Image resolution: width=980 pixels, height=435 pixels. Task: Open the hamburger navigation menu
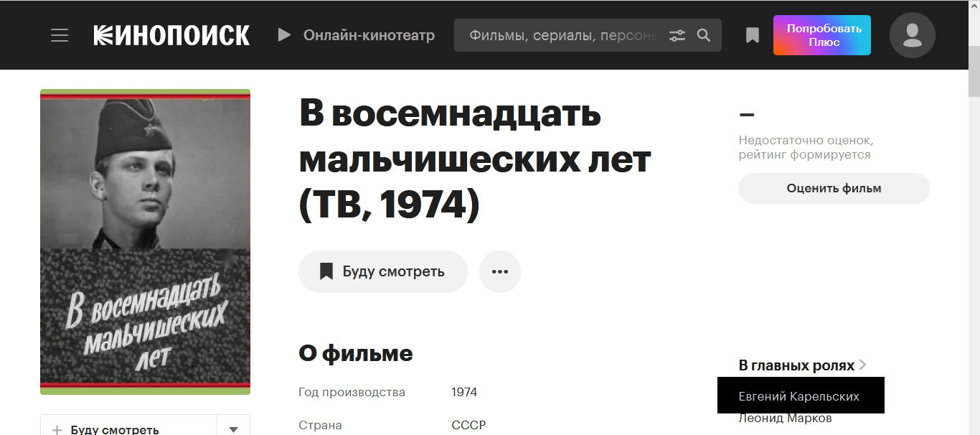pyautogui.click(x=60, y=35)
